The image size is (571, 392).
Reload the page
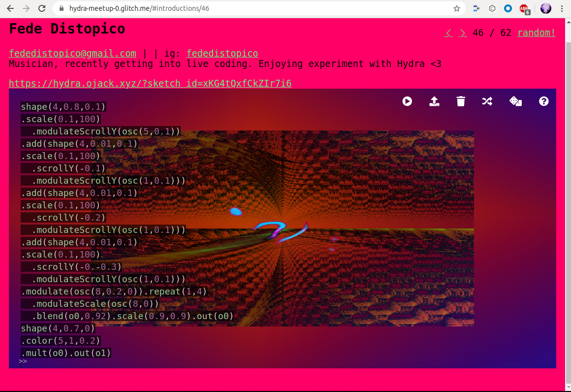point(42,8)
